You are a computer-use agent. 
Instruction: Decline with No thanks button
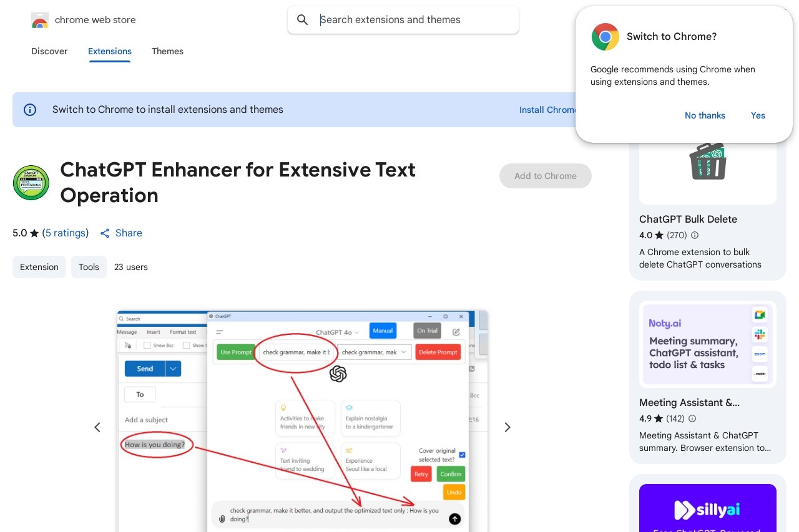[x=705, y=115]
